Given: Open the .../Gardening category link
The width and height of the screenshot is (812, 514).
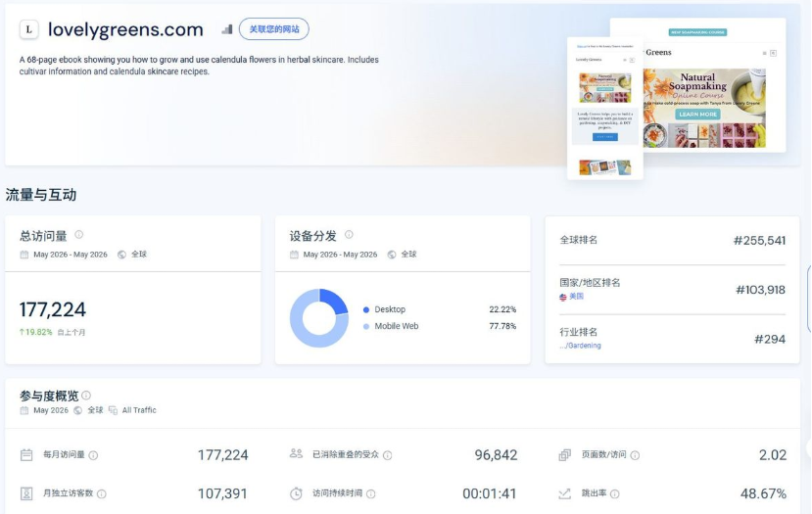Looking at the screenshot, I should coord(581,346).
